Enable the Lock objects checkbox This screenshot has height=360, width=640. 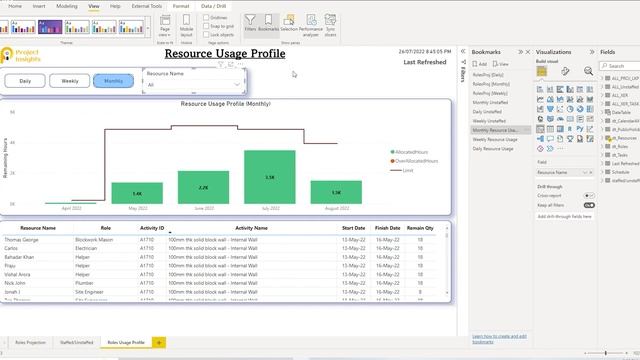[x=206, y=35]
